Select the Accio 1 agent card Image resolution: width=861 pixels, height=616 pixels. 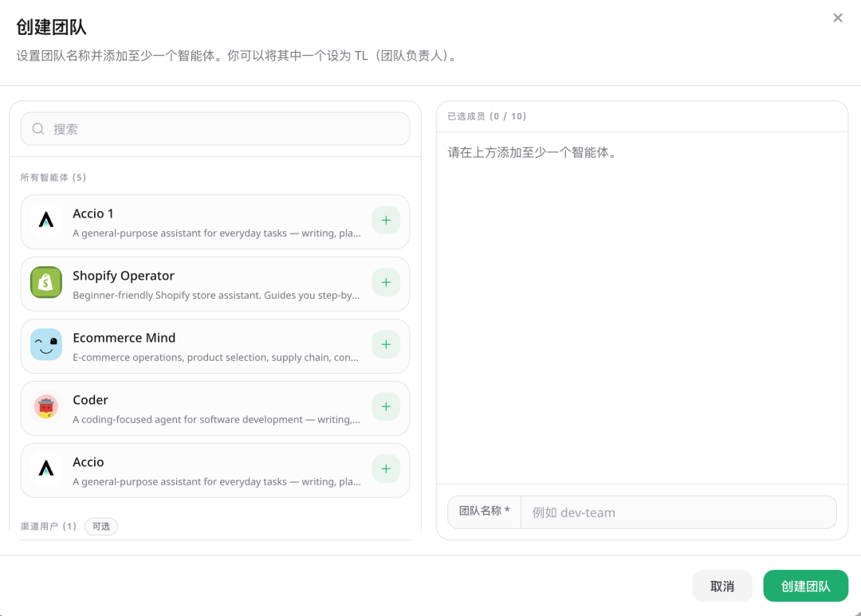pyautogui.click(x=199, y=220)
